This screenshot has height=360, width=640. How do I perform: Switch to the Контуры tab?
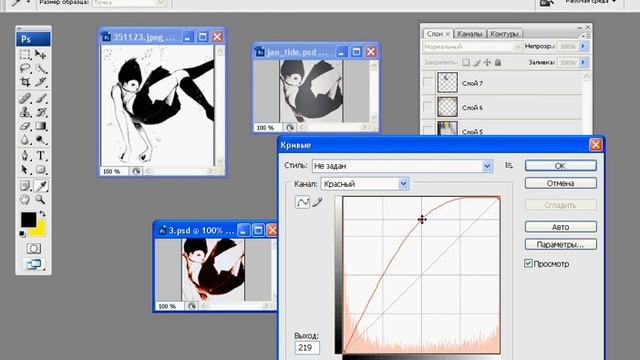504,34
